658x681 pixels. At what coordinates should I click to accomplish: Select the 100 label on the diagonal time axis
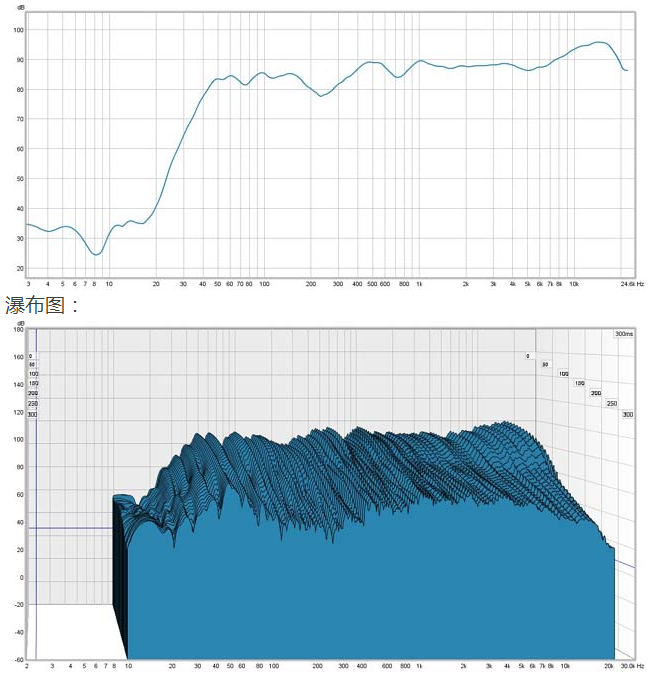point(563,374)
